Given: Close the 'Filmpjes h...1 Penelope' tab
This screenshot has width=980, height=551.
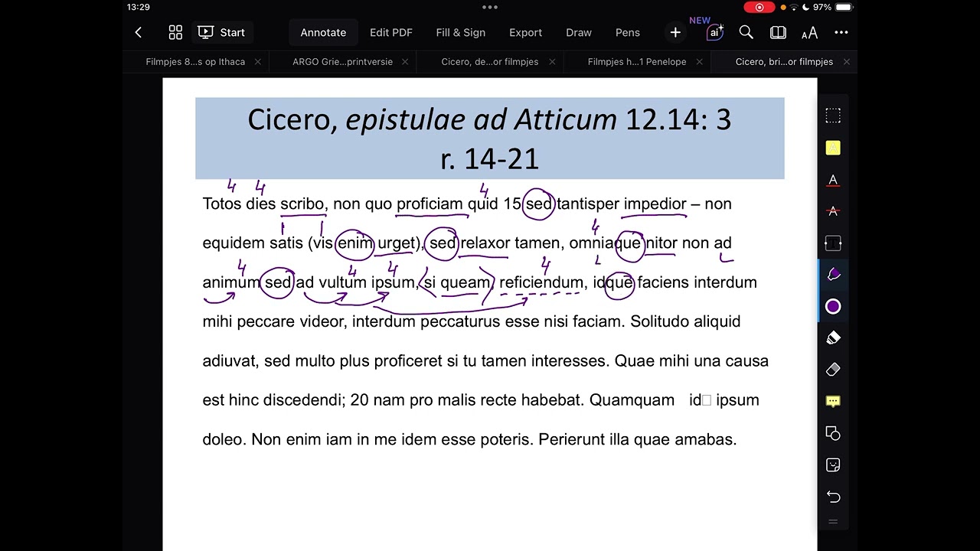Looking at the screenshot, I should (699, 62).
